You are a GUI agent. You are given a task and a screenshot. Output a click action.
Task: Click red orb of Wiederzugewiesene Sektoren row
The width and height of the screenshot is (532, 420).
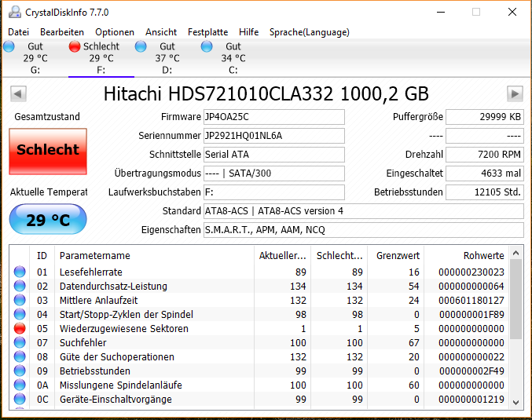coord(20,328)
